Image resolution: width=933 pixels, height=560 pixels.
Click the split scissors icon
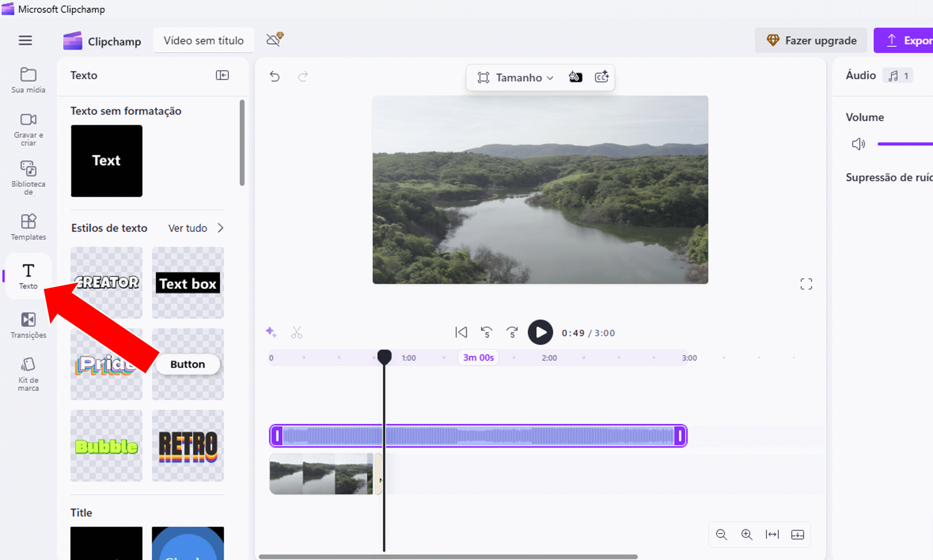pos(297,332)
